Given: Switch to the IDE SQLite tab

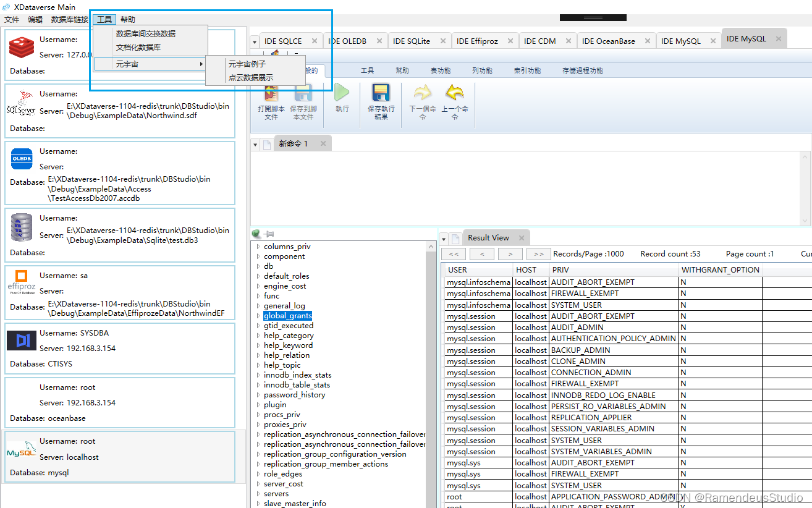Looking at the screenshot, I should click(411, 41).
